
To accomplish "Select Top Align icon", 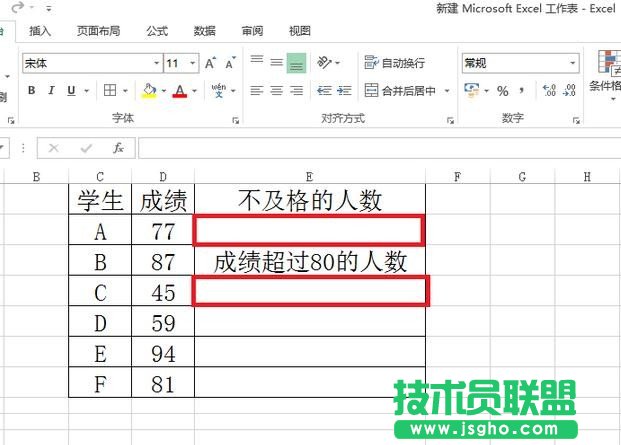I will pyautogui.click(x=257, y=60).
